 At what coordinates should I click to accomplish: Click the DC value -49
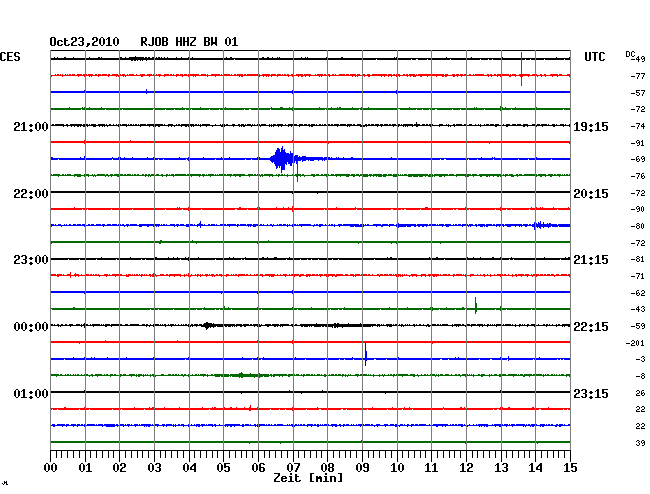click(640, 59)
